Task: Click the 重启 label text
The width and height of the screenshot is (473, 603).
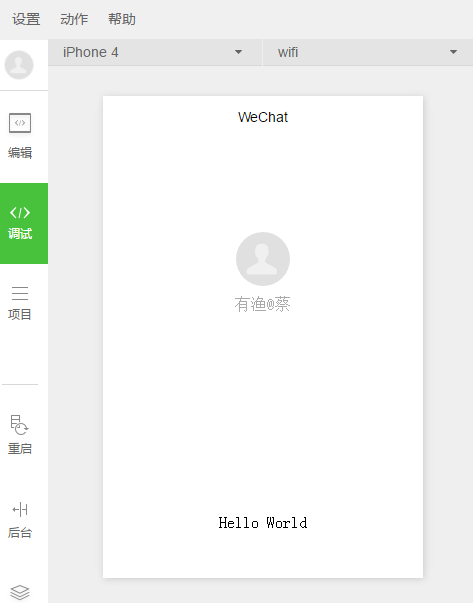Action: [20, 448]
